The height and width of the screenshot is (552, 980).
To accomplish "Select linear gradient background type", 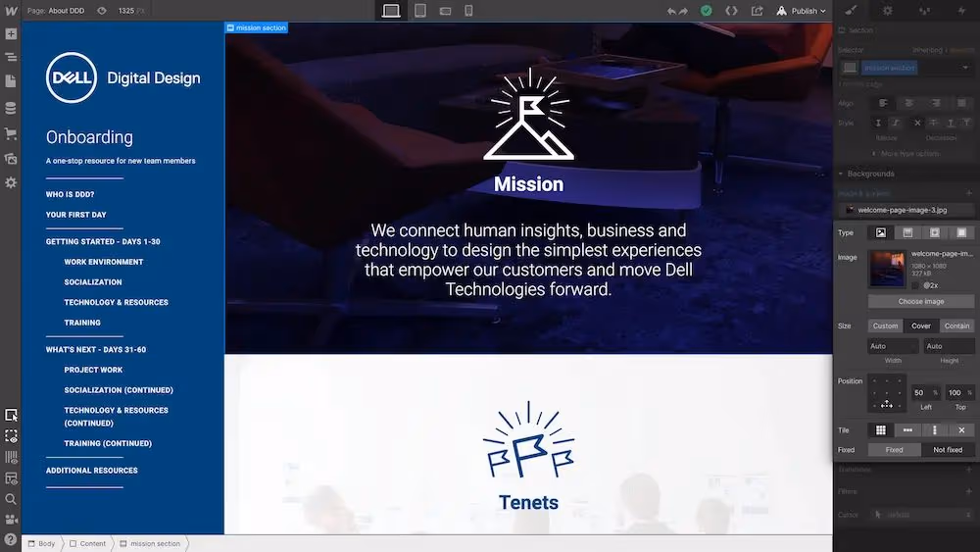I will tap(907, 232).
